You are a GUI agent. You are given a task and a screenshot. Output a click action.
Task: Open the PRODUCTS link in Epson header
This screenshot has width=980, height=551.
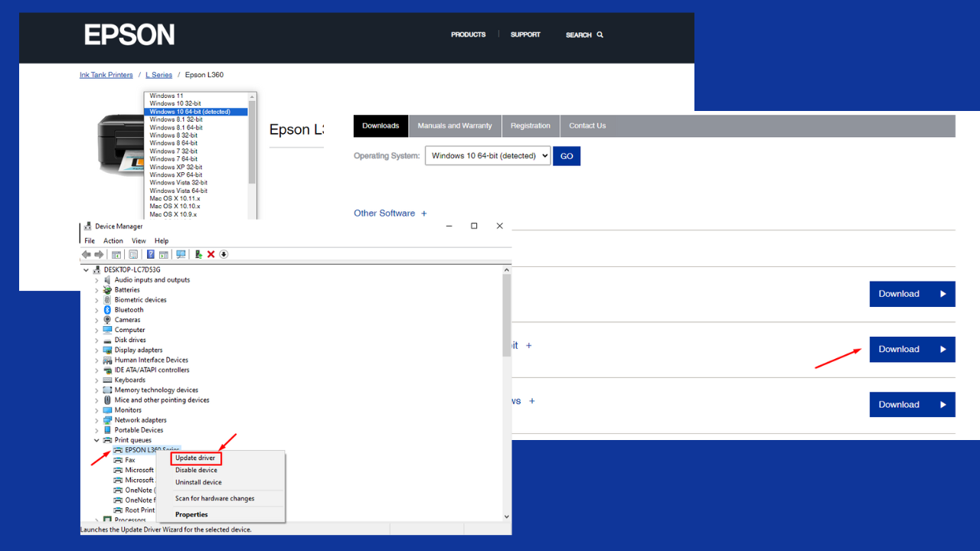469,34
